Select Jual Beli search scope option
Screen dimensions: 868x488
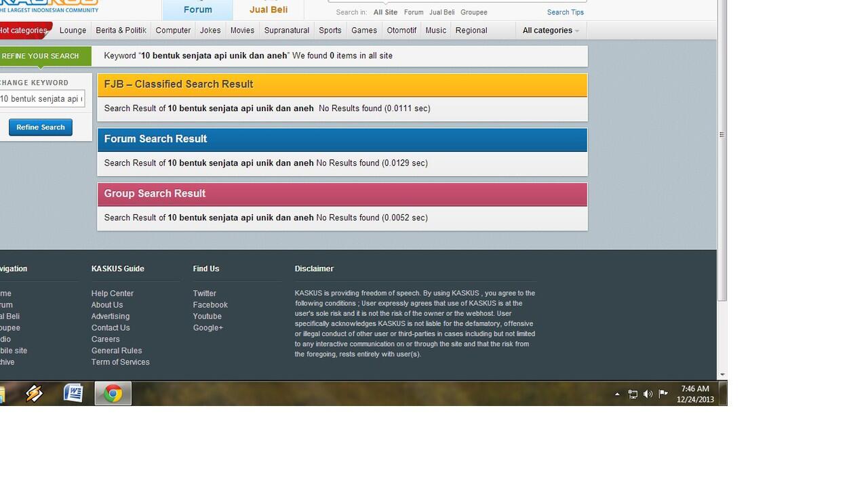click(442, 12)
